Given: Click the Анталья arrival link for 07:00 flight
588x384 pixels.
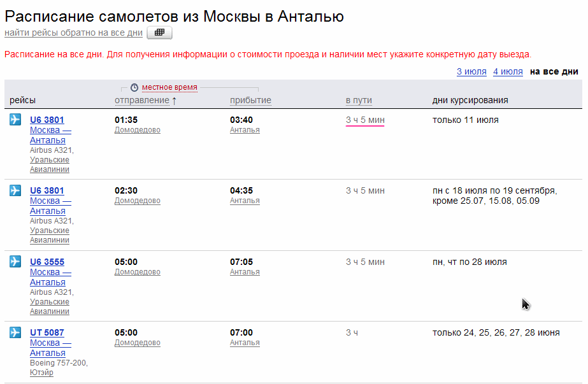Looking at the screenshot, I should tap(245, 343).
